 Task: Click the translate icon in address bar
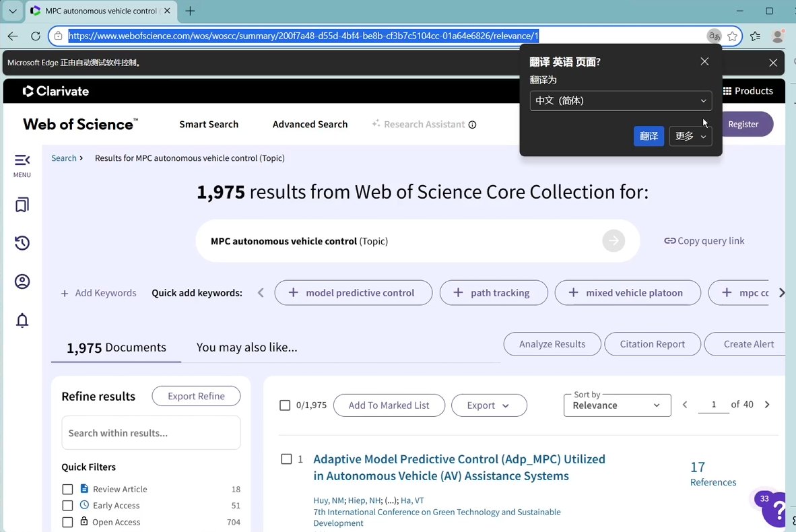(714, 36)
